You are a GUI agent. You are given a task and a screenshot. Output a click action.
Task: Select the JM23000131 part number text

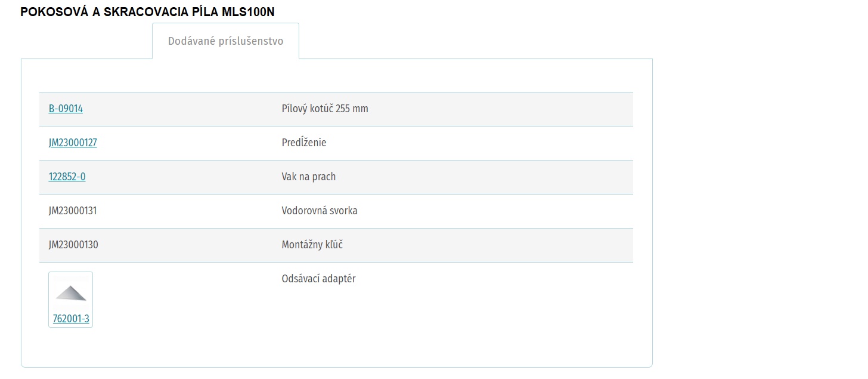tap(73, 211)
